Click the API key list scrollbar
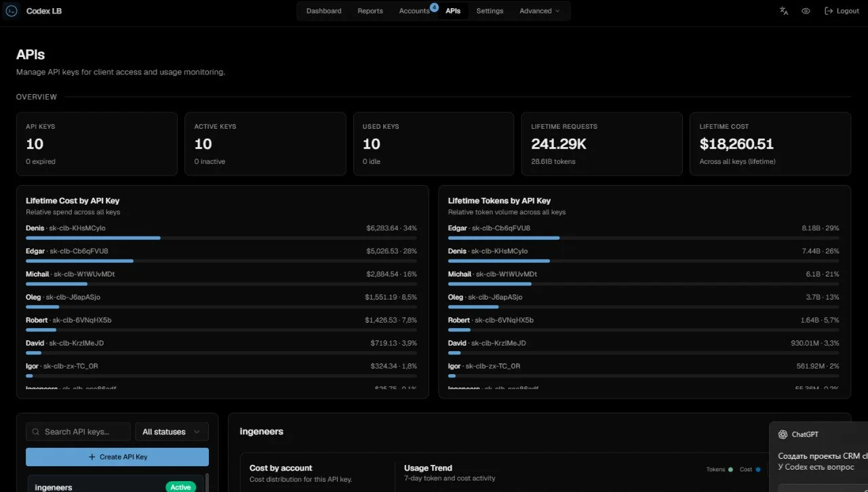The height and width of the screenshot is (492, 868). coord(207,483)
